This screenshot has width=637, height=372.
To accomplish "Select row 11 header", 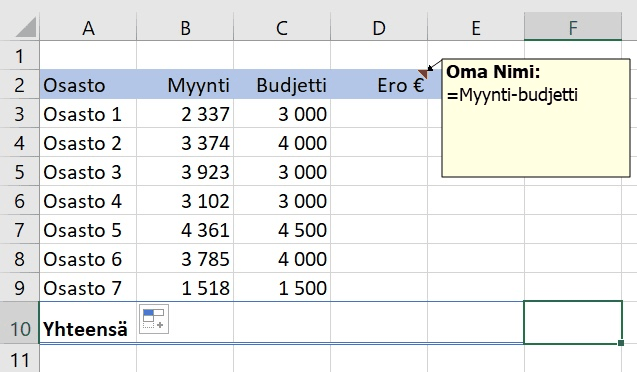I will coord(20,359).
